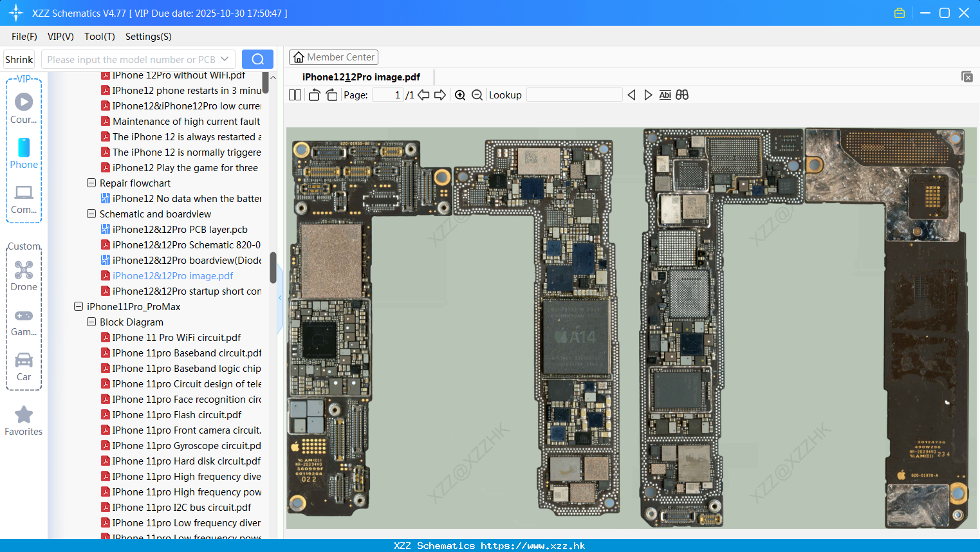Viewport: 980px width, 552px height.
Task: Open iPhone12 No data when the battery
Action: (186, 199)
